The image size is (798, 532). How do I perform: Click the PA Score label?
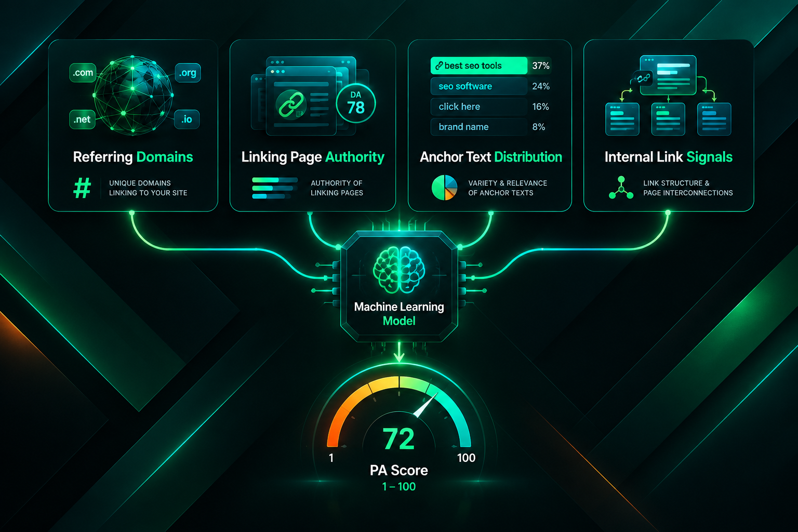tap(399, 470)
